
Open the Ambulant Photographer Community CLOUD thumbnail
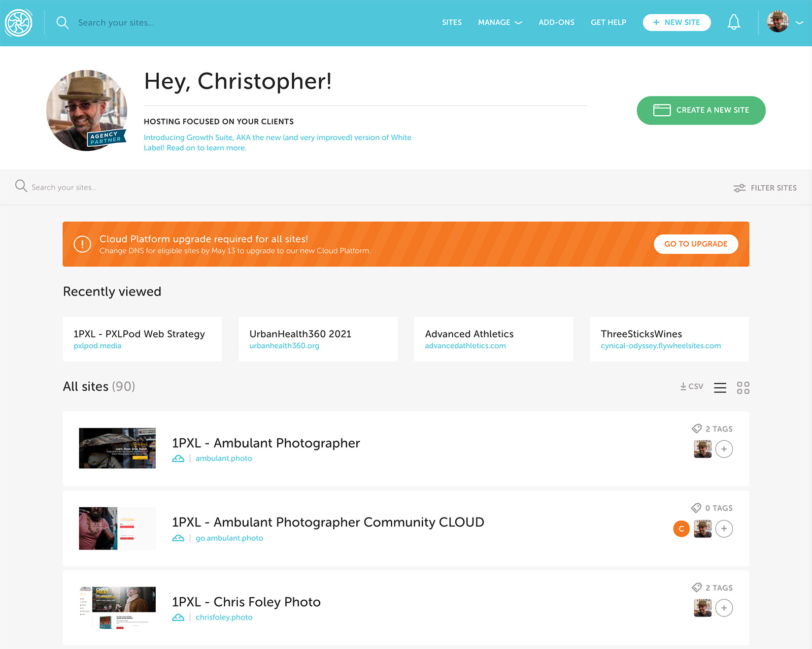point(117,528)
